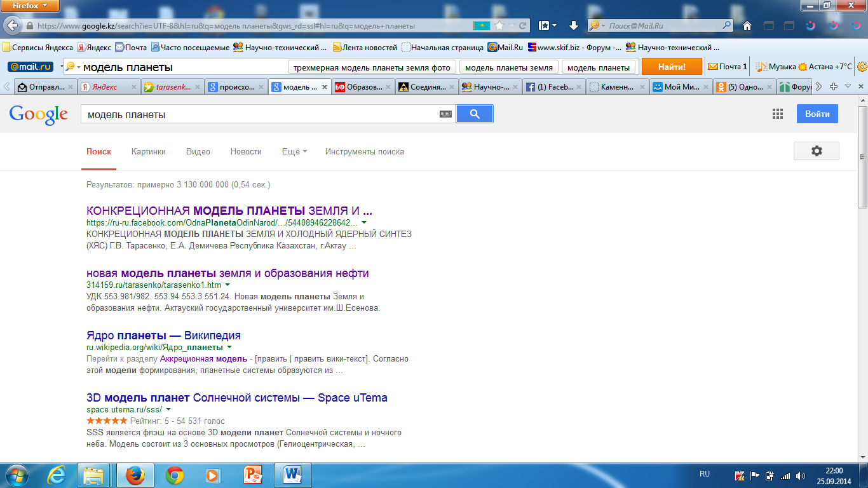
Task: Open the Kaspersky tray icon
Action: point(740,475)
